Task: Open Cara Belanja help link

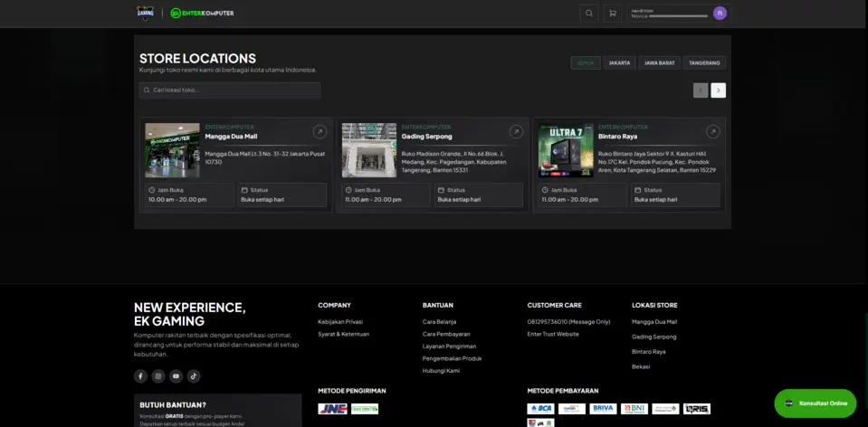Action: click(x=439, y=321)
